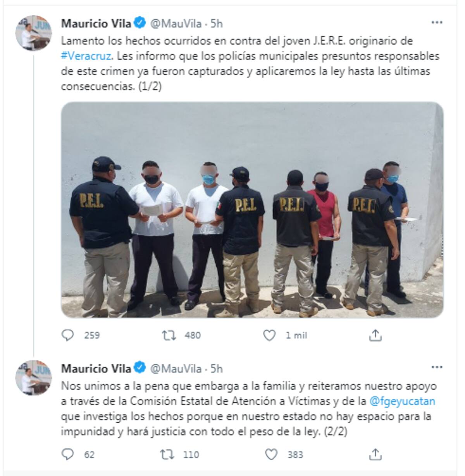Image resolution: width=465 pixels, height=476 pixels.
Task: Open Mauricio Vila's avatar on second tweet
Action: tap(33, 378)
